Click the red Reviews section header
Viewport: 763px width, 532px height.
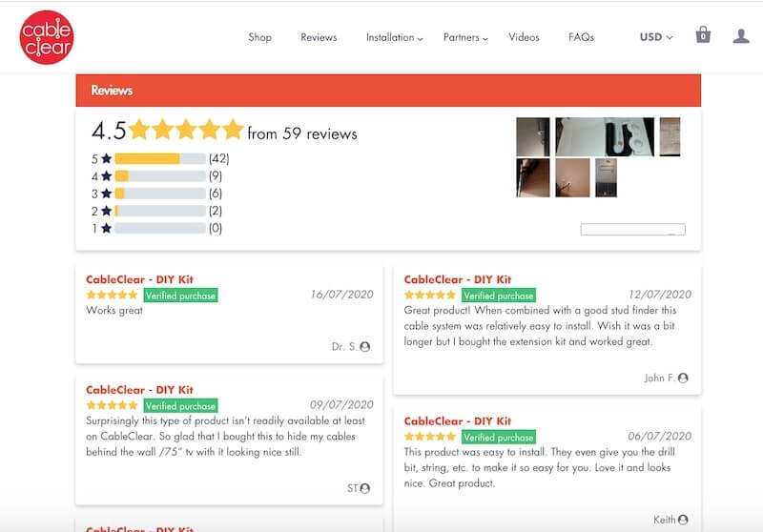(388, 91)
